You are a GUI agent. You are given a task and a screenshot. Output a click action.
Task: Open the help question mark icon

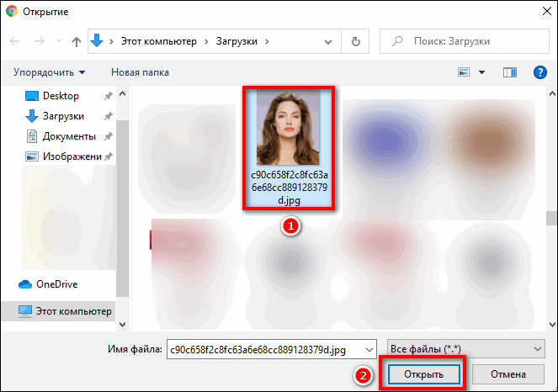tap(540, 72)
